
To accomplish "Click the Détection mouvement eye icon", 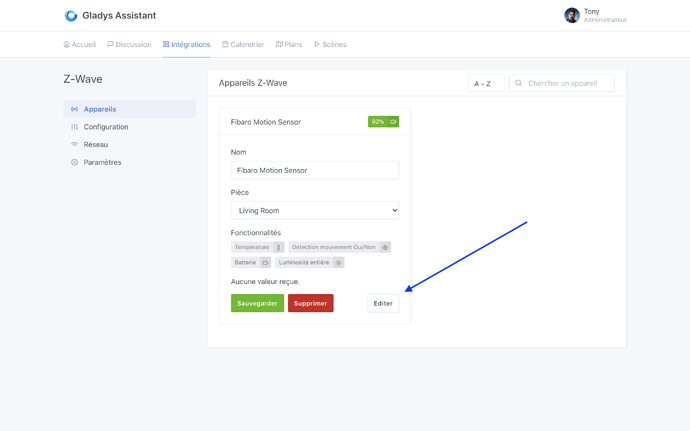I will (385, 247).
